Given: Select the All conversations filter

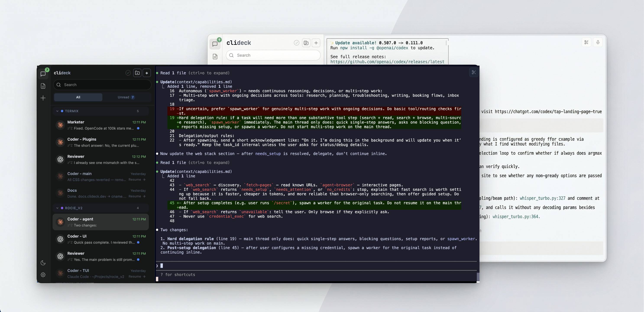Looking at the screenshot, I should click(x=78, y=97).
